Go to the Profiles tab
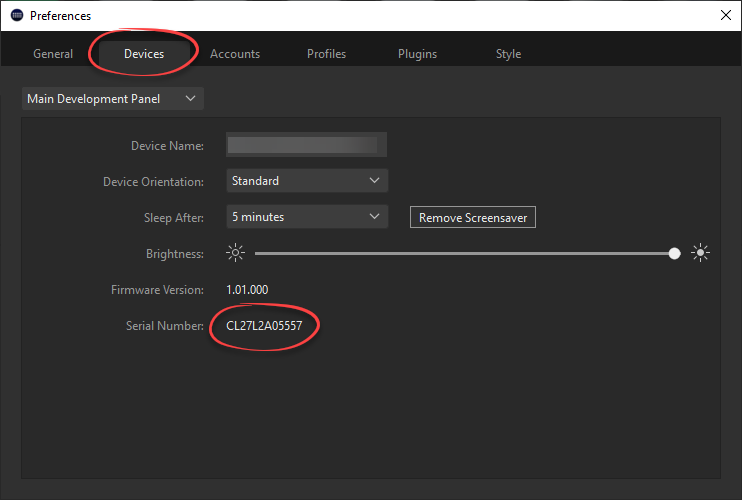Viewport: 742px width, 500px height. coord(327,54)
